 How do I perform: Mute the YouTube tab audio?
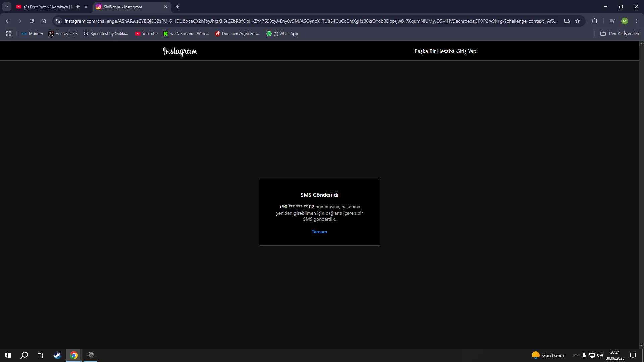[78, 7]
